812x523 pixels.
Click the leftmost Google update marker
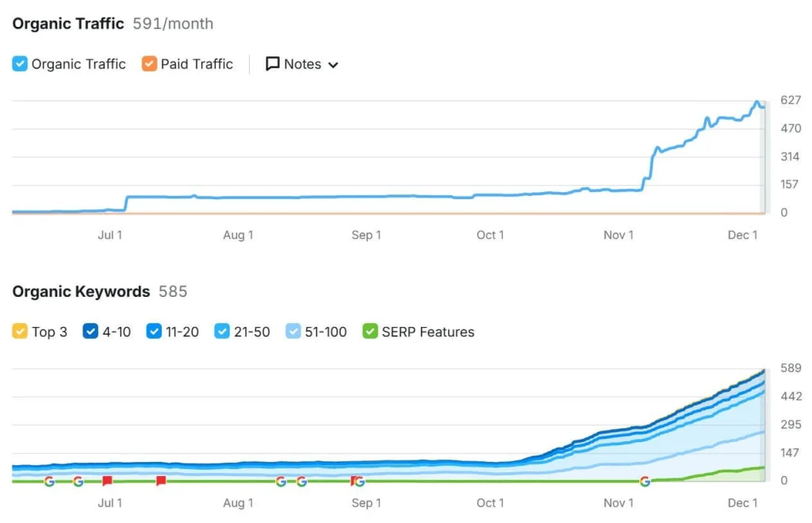[49, 481]
